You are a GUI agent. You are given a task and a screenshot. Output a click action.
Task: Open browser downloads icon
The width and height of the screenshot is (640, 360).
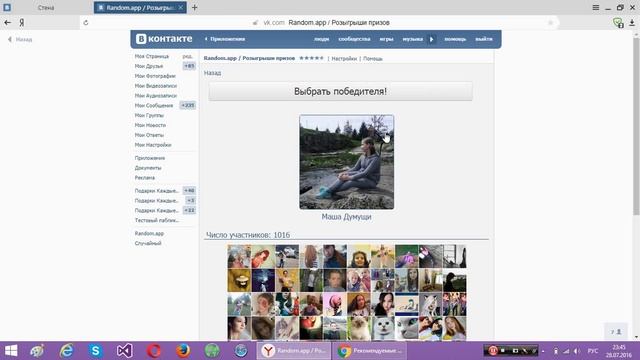632,23
